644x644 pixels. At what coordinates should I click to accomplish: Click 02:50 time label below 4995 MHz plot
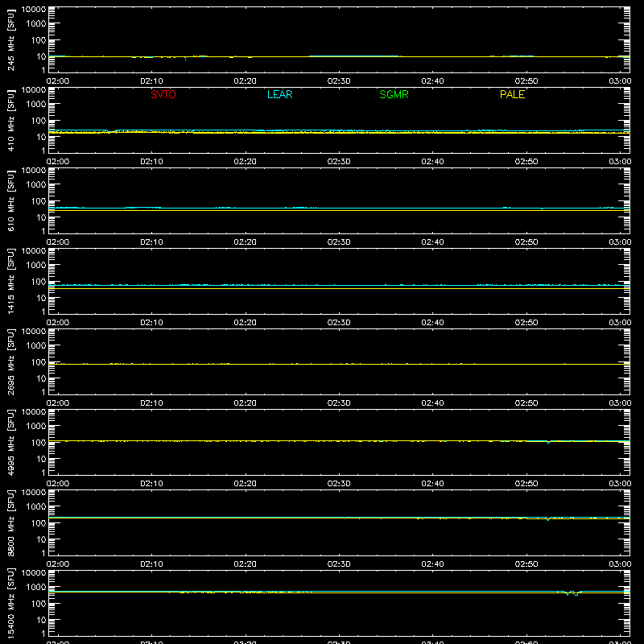[526, 484]
